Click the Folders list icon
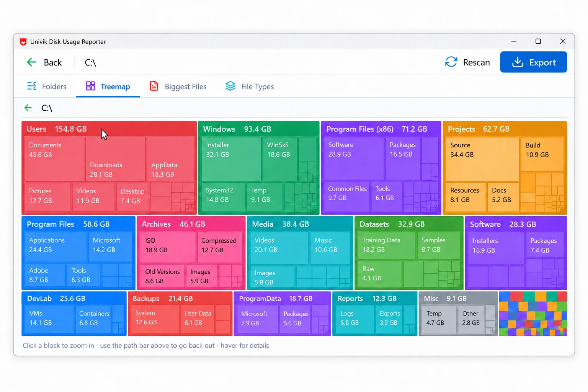Viewport: 588px width, 392px height. (32, 86)
